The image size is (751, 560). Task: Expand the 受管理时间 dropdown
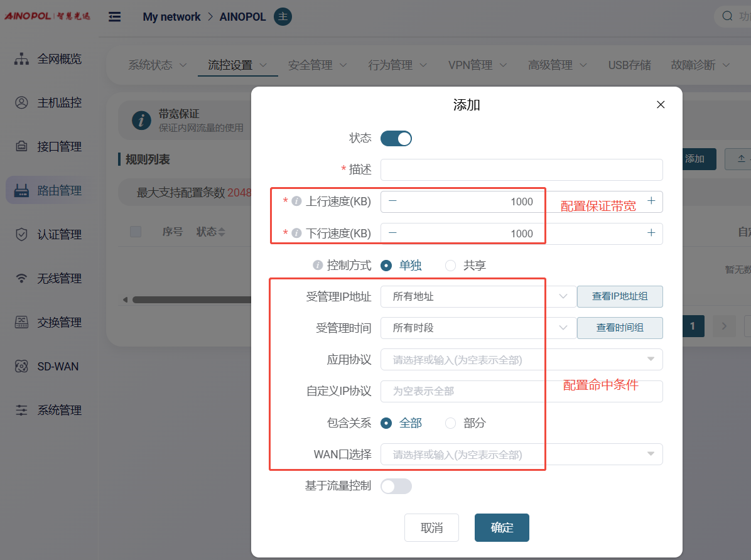(x=477, y=328)
